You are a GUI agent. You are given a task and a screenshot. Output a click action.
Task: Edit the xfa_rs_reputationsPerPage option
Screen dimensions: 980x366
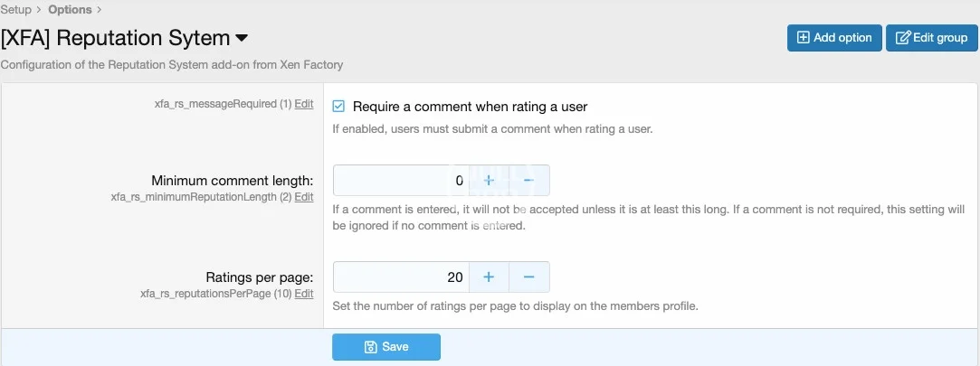[304, 294]
